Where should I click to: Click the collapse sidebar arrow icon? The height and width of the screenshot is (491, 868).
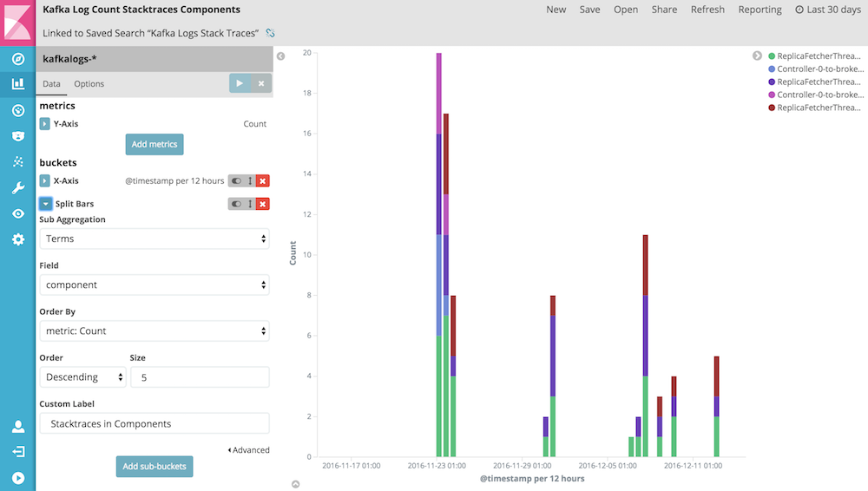(x=17, y=478)
